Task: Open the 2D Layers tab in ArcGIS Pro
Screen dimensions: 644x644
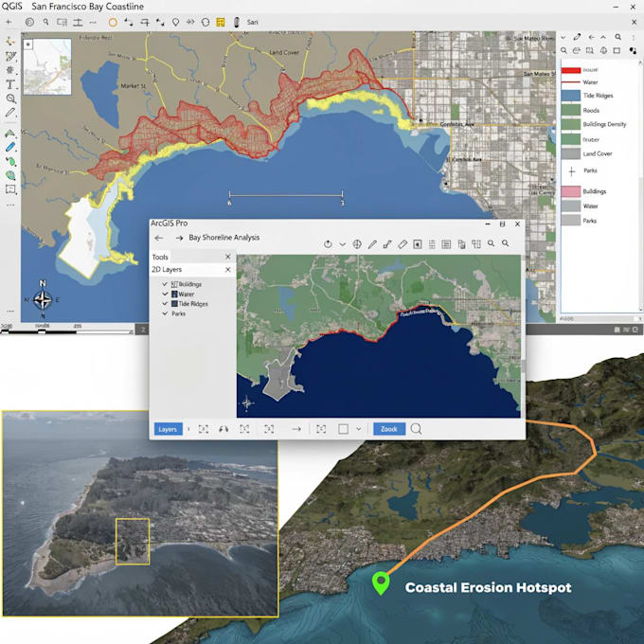Action: (167, 270)
